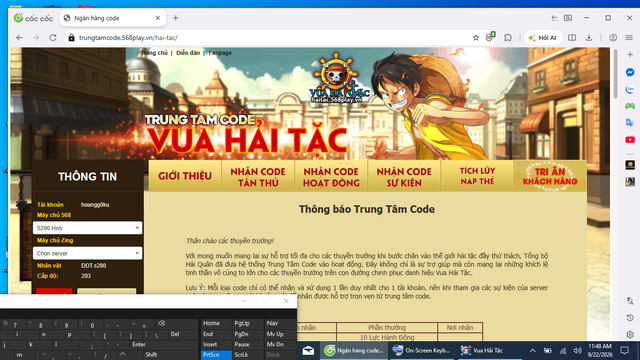Switch to Ngân hàng code taskbar item

point(354,350)
